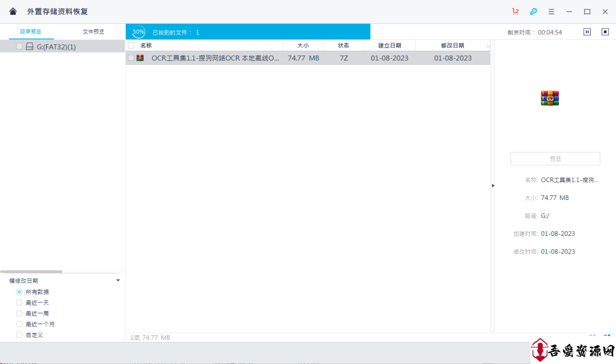Click the large archive thumbnail in preview pane
Image resolution: width=616 pixels, height=364 pixels.
click(550, 98)
